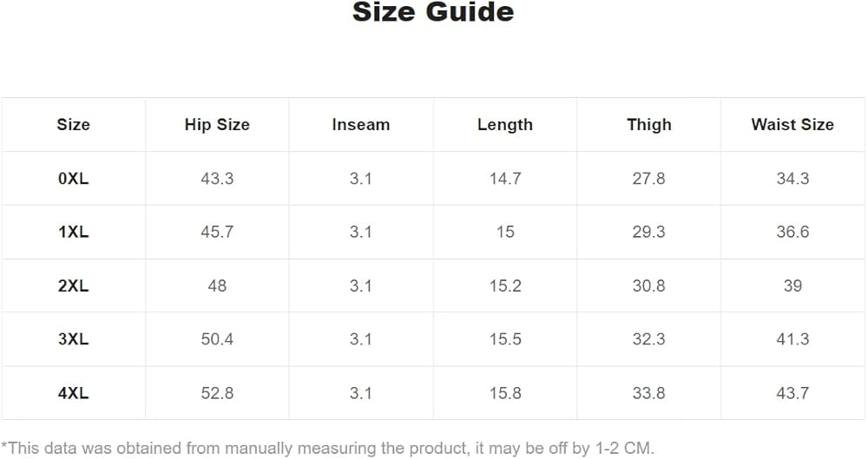Select the 2XL size row label
This screenshot has height=459, width=868.
(74, 285)
